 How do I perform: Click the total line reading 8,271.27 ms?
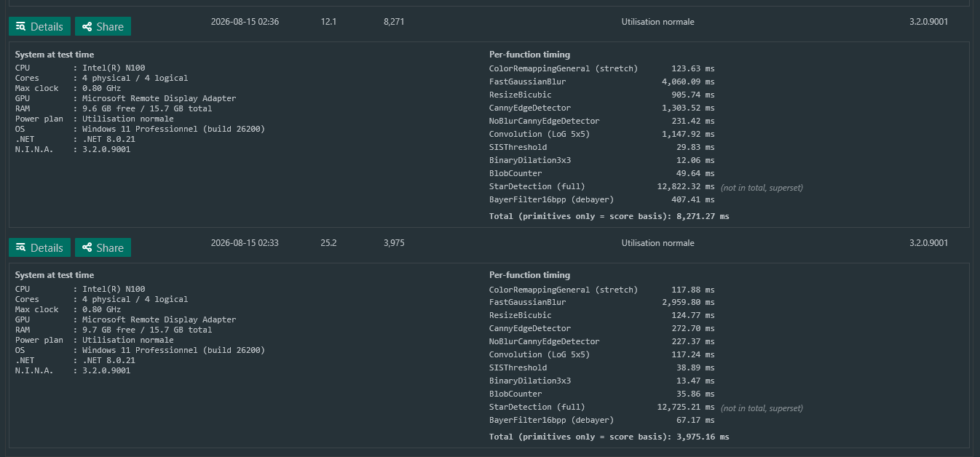click(x=609, y=216)
